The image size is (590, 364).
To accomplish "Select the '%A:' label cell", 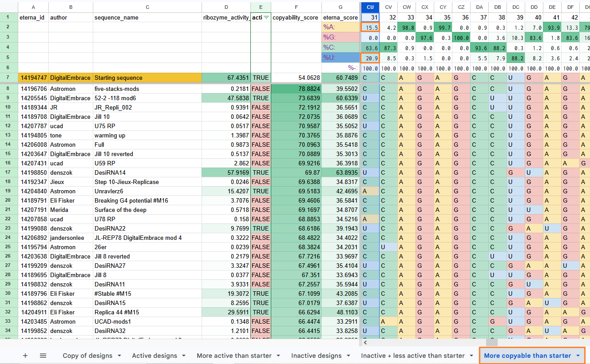I will [x=341, y=27].
